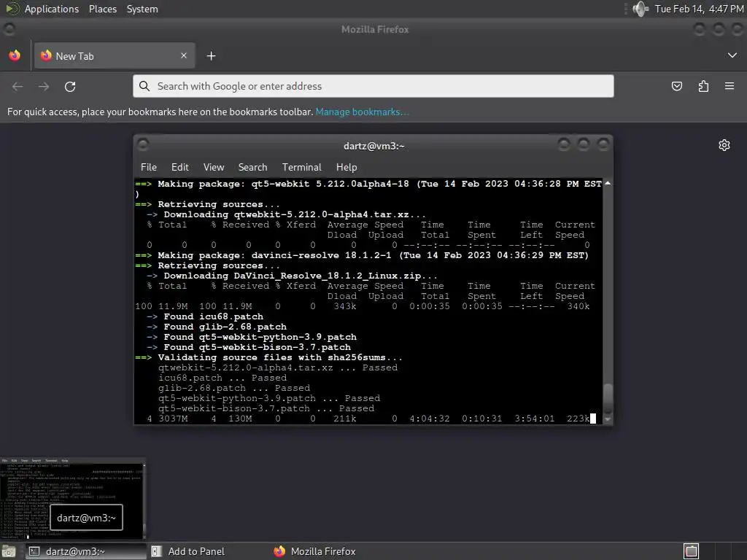Click the dartz@vm3:~ terminal title bar

(x=374, y=146)
